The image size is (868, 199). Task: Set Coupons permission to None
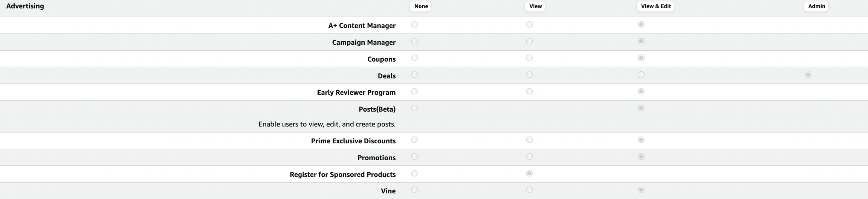click(414, 58)
